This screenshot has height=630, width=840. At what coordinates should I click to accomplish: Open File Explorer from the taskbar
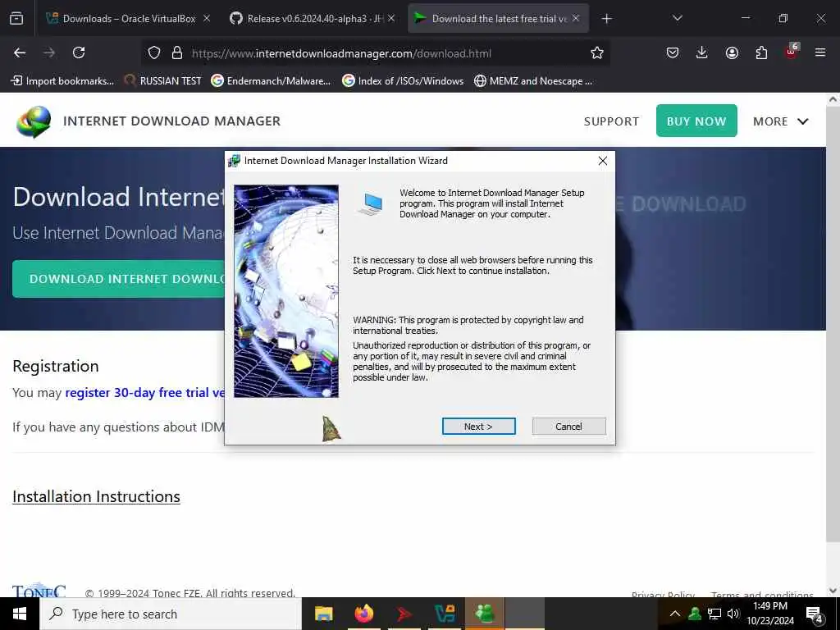click(x=323, y=614)
